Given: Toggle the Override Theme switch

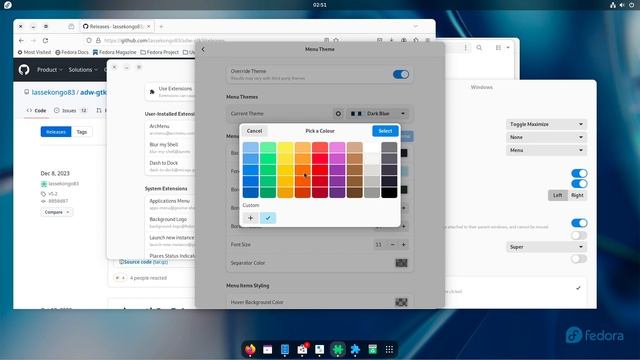Looking at the screenshot, I should [401, 74].
